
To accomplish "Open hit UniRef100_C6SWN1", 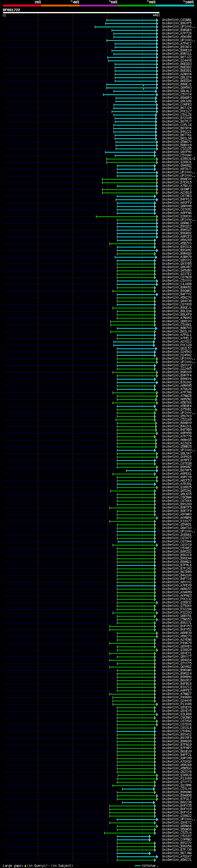I will (x=176, y=20).
